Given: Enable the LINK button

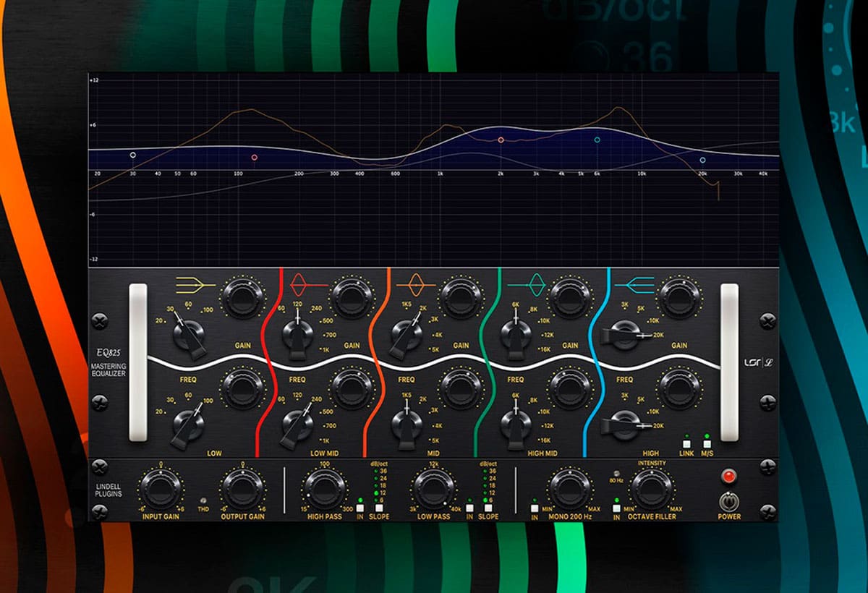Looking at the screenshot, I should click(687, 444).
